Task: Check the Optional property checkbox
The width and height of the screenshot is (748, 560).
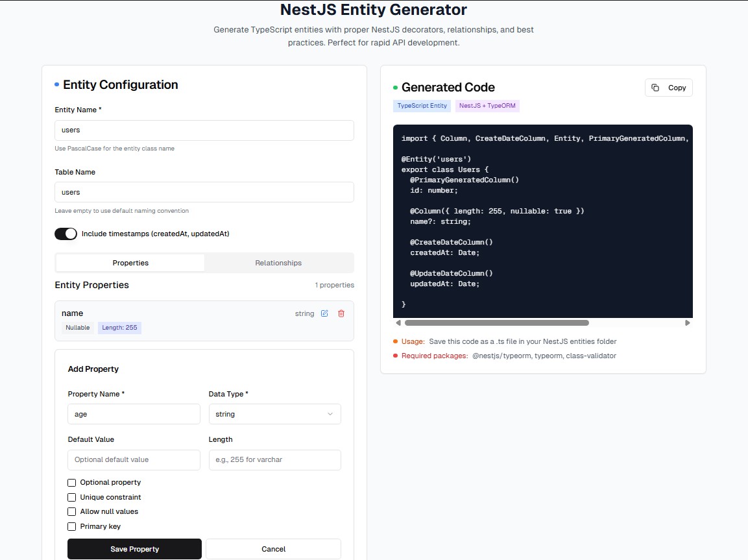Action: click(x=71, y=483)
